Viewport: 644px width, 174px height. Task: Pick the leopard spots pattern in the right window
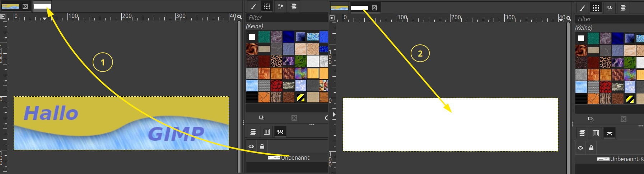(606, 63)
